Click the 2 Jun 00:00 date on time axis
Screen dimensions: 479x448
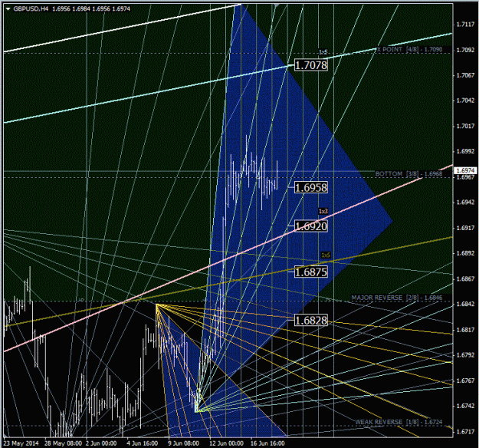pyautogui.click(x=101, y=443)
